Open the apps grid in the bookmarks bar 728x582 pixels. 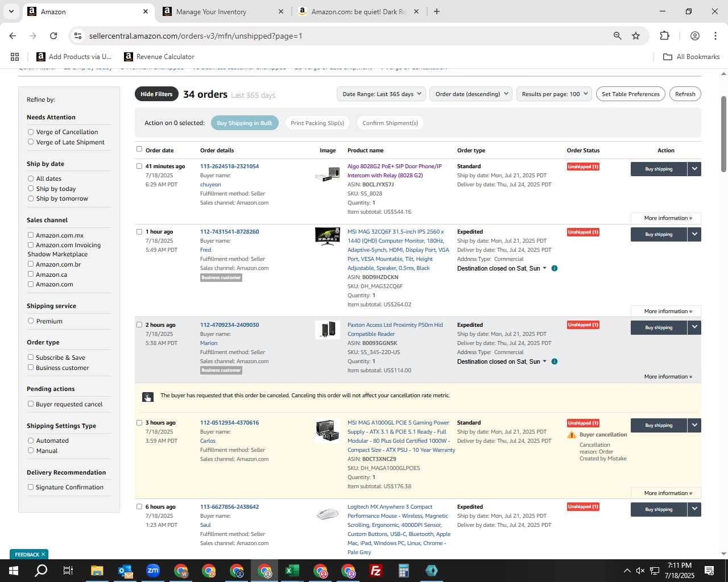15,57
